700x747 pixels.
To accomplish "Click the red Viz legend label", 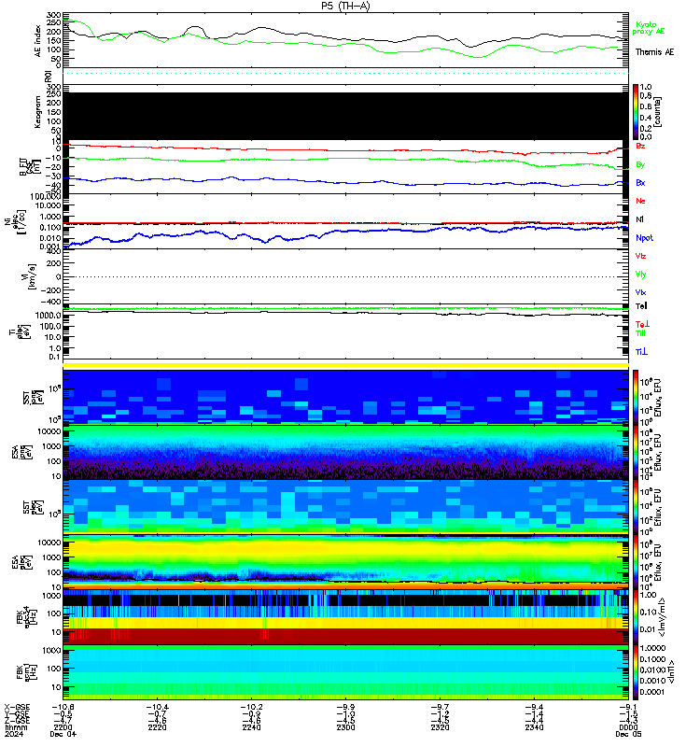I will pyautogui.click(x=640, y=256).
